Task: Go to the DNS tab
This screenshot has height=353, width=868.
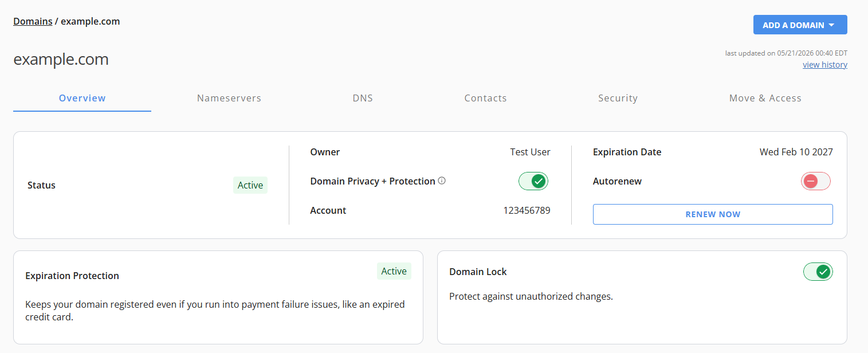Action: click(363, 98)
